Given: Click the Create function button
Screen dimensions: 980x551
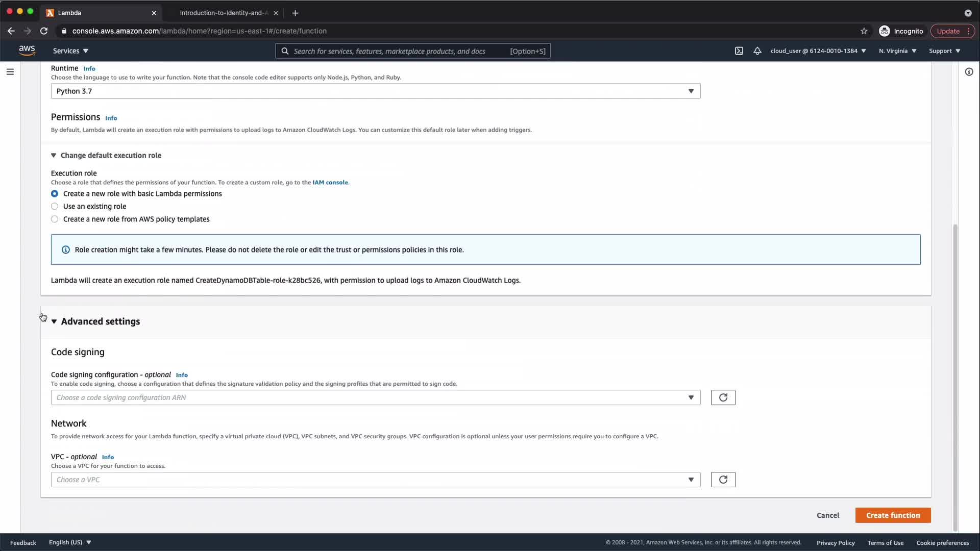Looking at the screenshot, I should 893,515.
